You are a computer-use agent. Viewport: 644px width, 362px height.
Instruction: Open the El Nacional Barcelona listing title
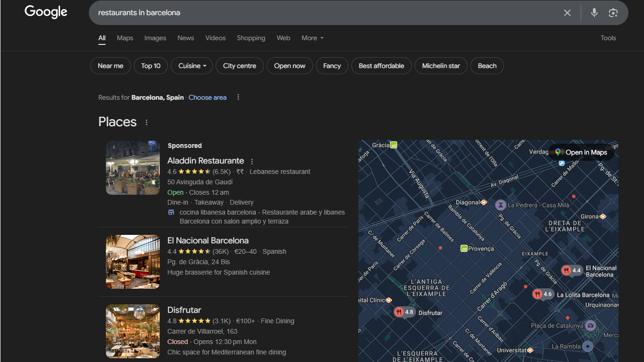208,241
